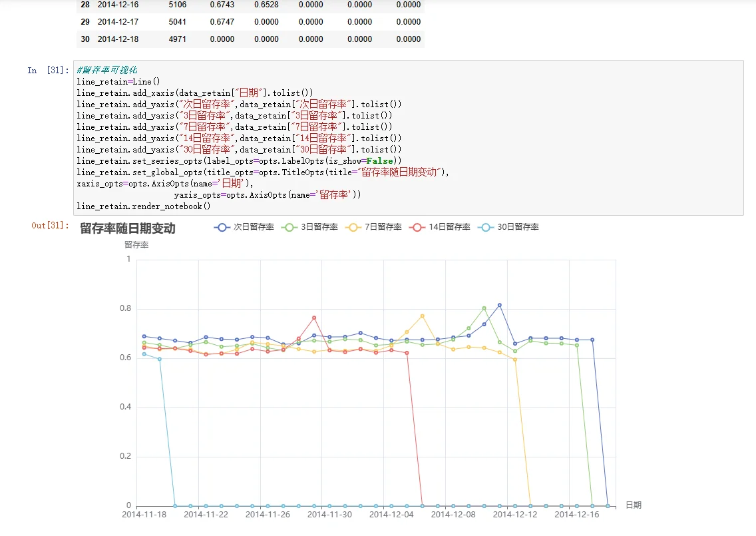Toggle the 30日留存率 legend series
This screenshot has height=536, width=756.
point(508,227)
